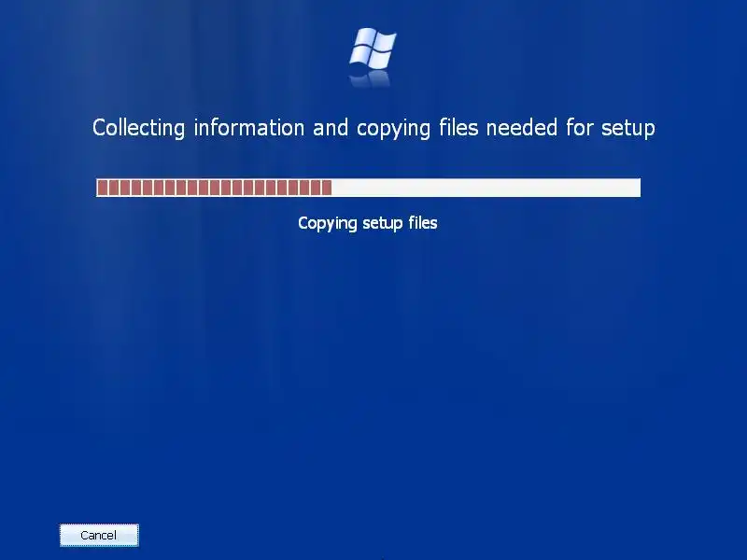Click the word "files" in the heading
The image size is (747, 560).
coord(458,128)
